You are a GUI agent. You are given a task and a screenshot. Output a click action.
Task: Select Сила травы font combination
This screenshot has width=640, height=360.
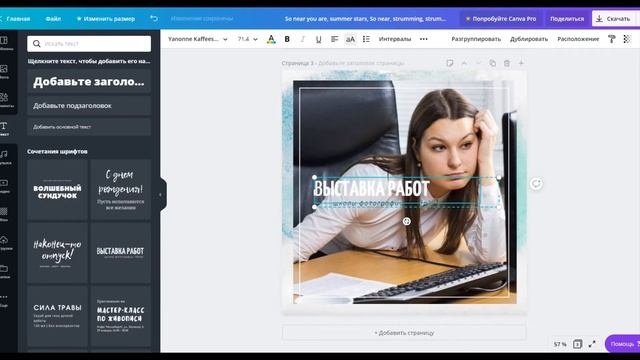58,316
